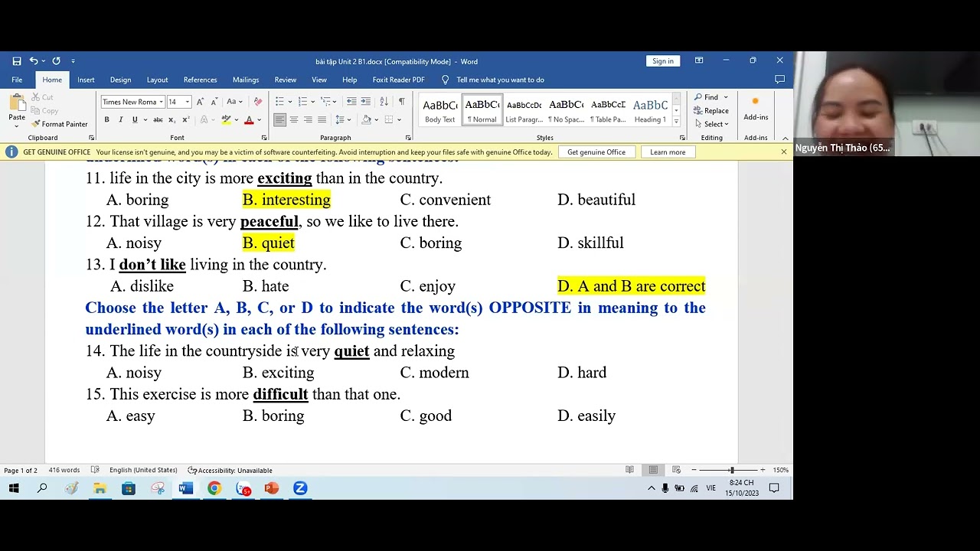Viewport: 980px width, 551px height.
Task: Open the Add-ins button
Action: point(756,109)
